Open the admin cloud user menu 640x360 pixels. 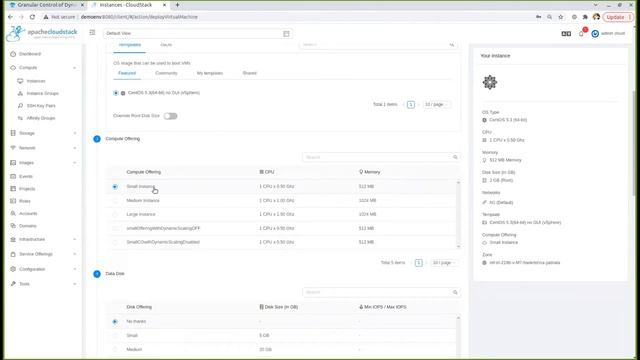[608, 33]
